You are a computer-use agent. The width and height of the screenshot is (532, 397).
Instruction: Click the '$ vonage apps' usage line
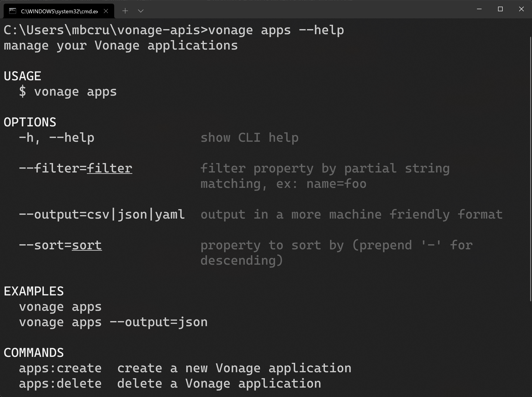pyautogui.click(x=68, y=92)
